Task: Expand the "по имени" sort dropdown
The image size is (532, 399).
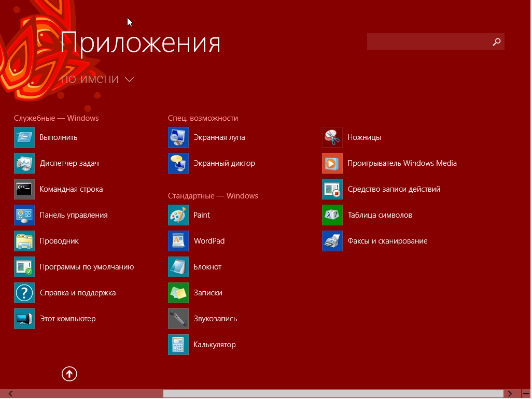Action: (97, 79)
